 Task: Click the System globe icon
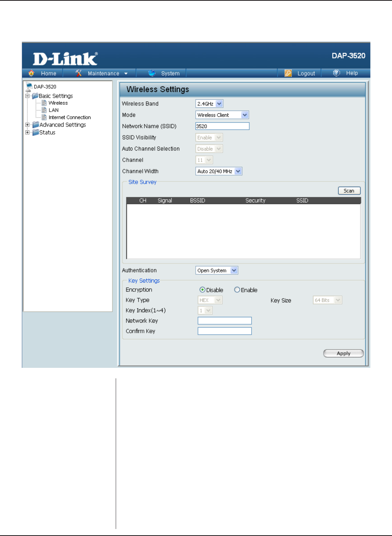[x=152, y=73]
